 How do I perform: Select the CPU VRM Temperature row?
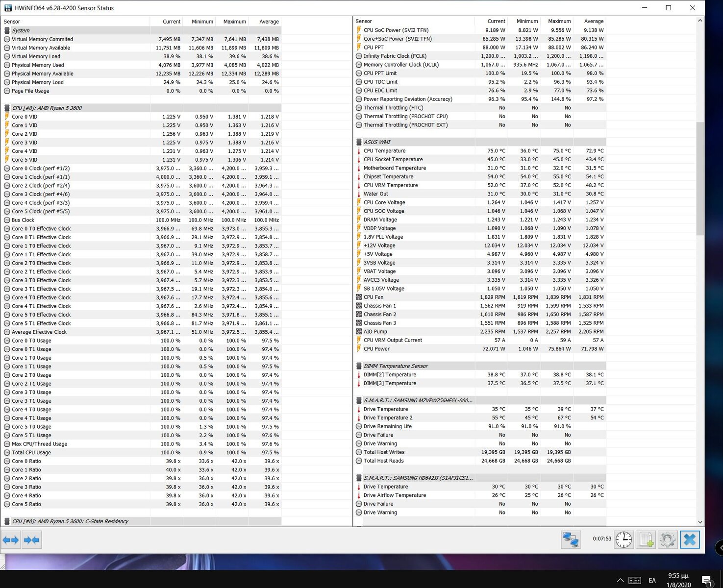[x=480, y=185]
